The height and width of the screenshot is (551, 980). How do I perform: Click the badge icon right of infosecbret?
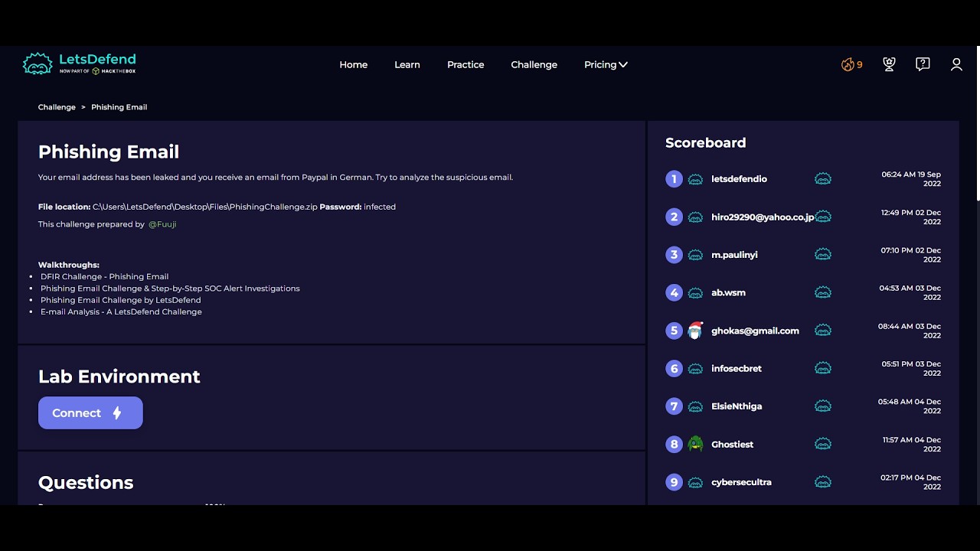pos(823,368)
